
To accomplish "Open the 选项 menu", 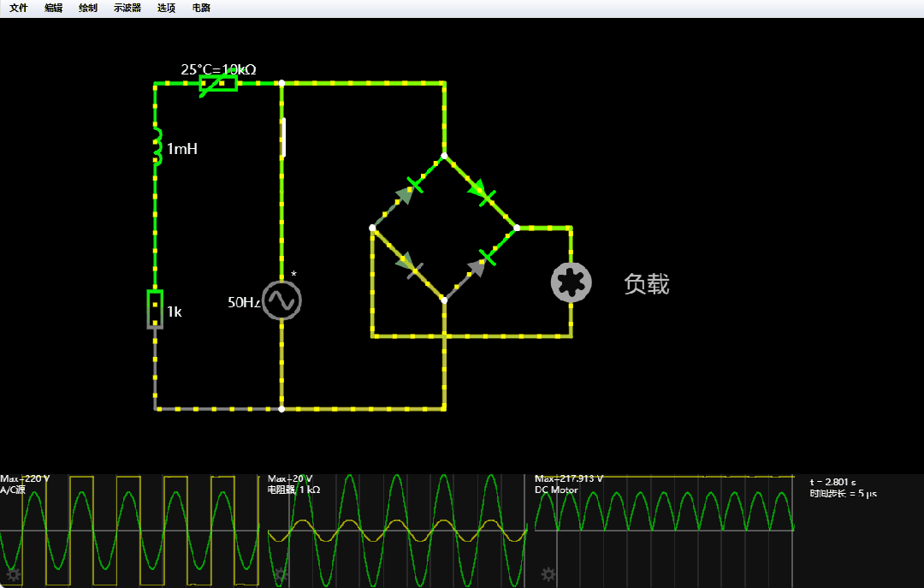I will pyautogui.click(x=166, y=8).
